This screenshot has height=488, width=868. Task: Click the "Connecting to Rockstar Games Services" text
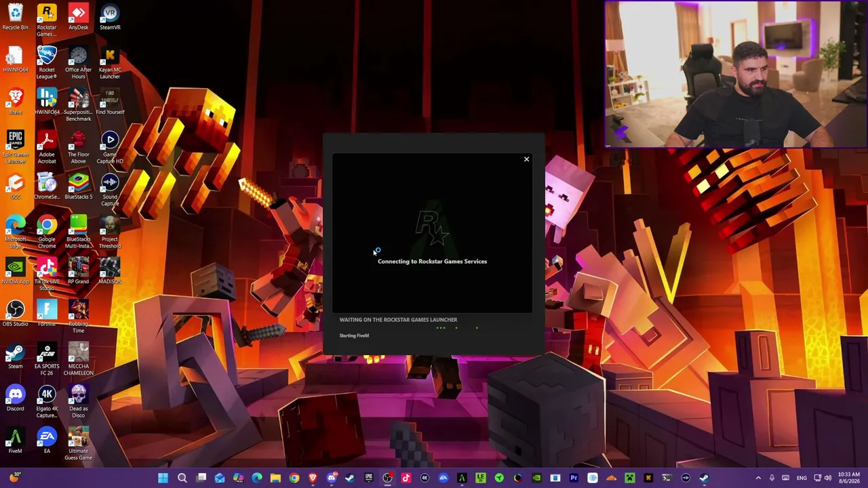point(432,261)
